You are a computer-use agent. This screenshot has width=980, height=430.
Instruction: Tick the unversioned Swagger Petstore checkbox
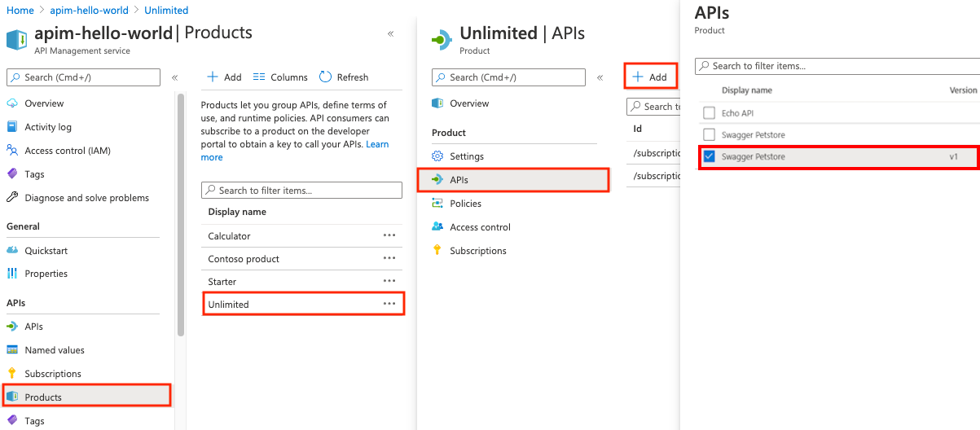tap(709, 134)
